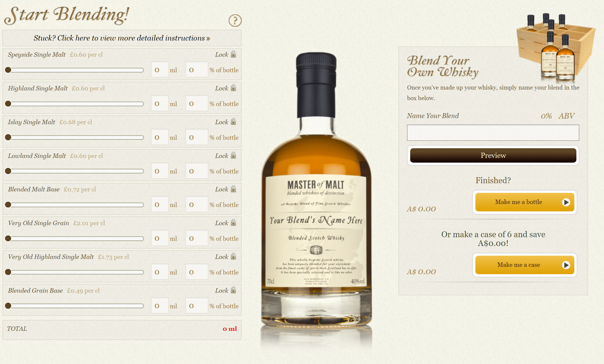Focus Speyside Single Malt percent field
This screenshot has width=604, height=364.
coord(197,70)
